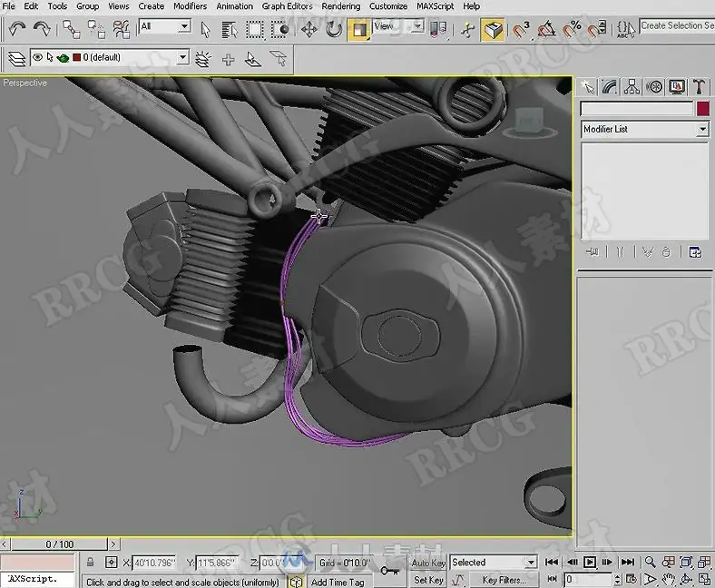Open the File menu
The width and height of the screenshot is (715, 588).
pos(9,6)
